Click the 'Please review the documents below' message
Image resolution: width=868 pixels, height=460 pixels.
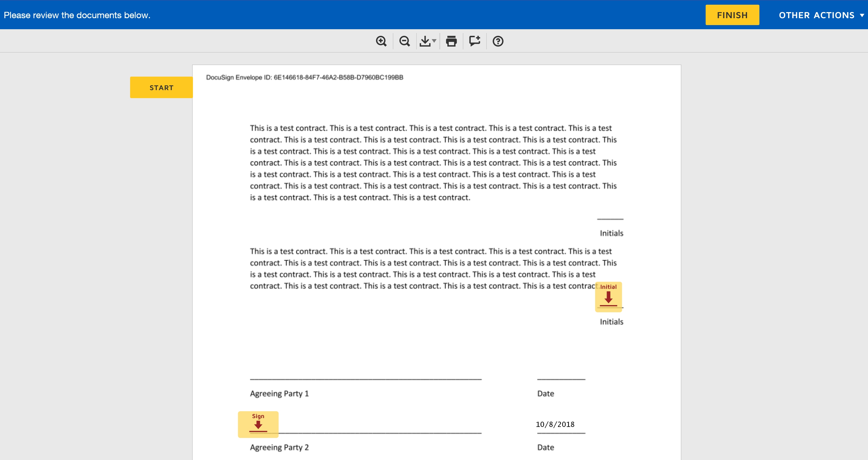coord(77,15)
